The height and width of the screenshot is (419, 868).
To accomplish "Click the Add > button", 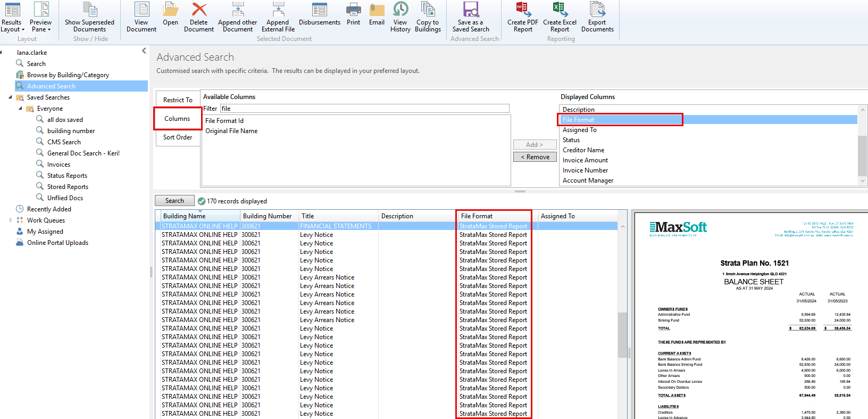I will click(535, 145).
